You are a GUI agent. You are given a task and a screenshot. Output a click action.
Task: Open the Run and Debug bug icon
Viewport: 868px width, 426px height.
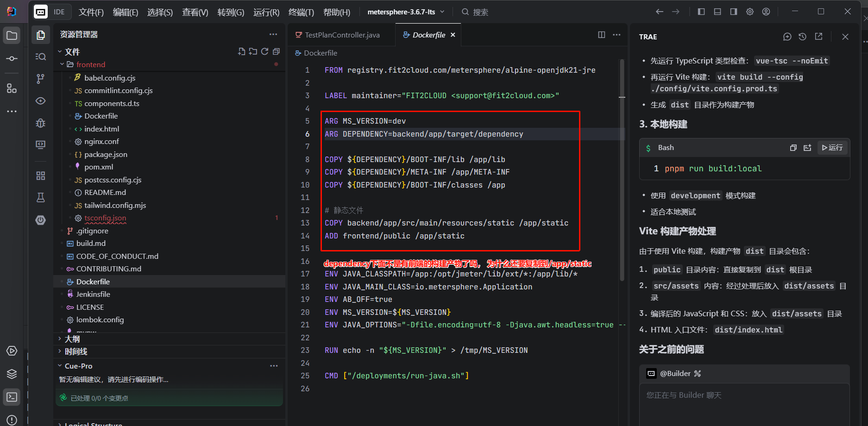point(41,123)
